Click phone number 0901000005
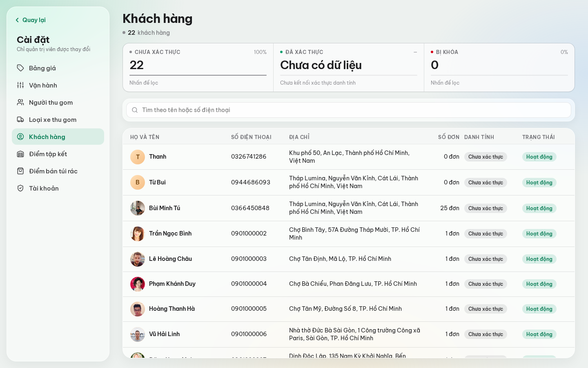The height and width of the screenshot is (368, 588). [x=249, y=309]
